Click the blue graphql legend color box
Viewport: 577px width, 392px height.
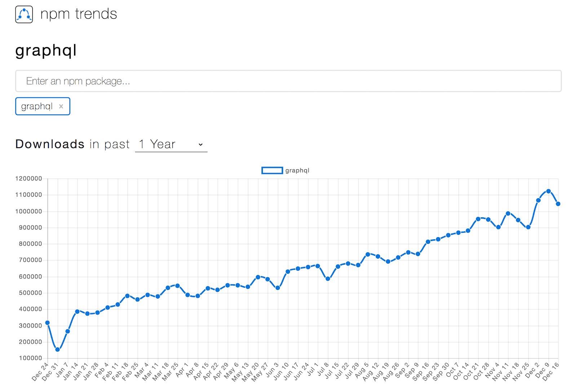pos(272,170)
